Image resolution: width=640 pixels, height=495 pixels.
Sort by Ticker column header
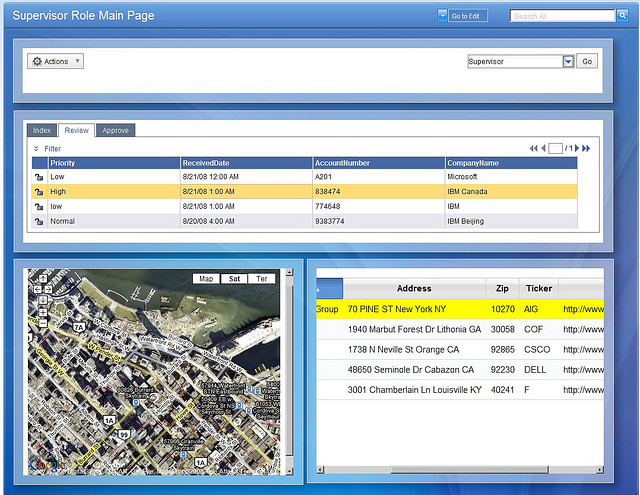click(539, 289)
